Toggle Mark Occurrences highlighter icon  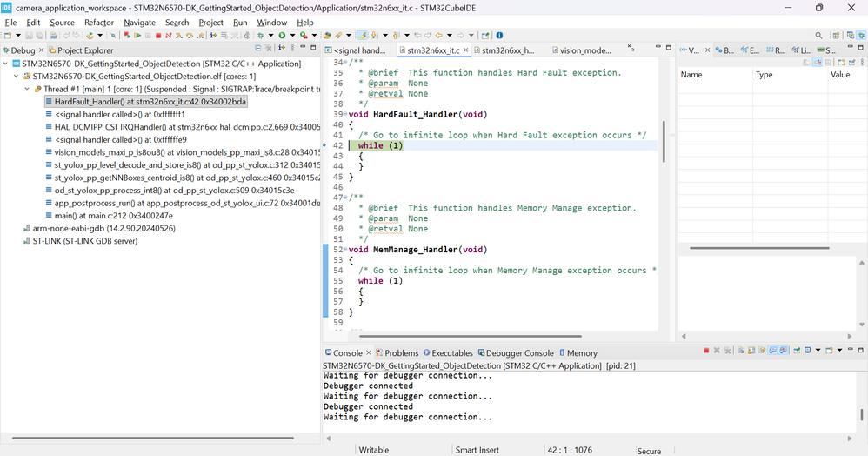(x=362, y=36)
